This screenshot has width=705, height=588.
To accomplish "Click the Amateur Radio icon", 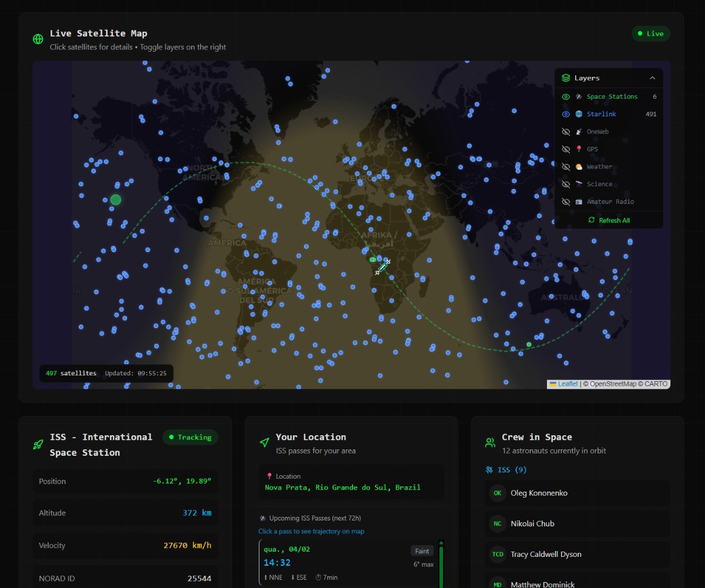I will pyautogui.click(x=578, y=201).
